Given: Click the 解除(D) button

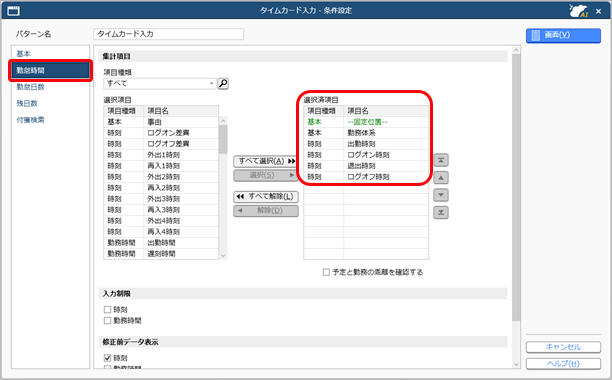Looking at the screenshot, I should pyautogui.click(x=266, y=211).
